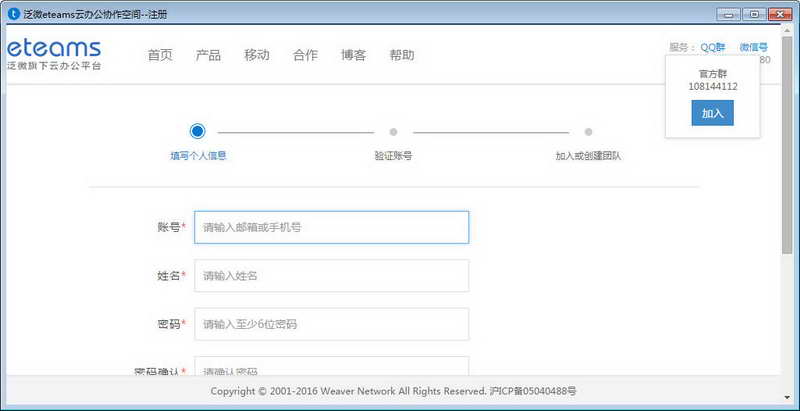The image size is (800, 411).
Task: Click the app icon in title bar
Action: (x=14, y=14)
